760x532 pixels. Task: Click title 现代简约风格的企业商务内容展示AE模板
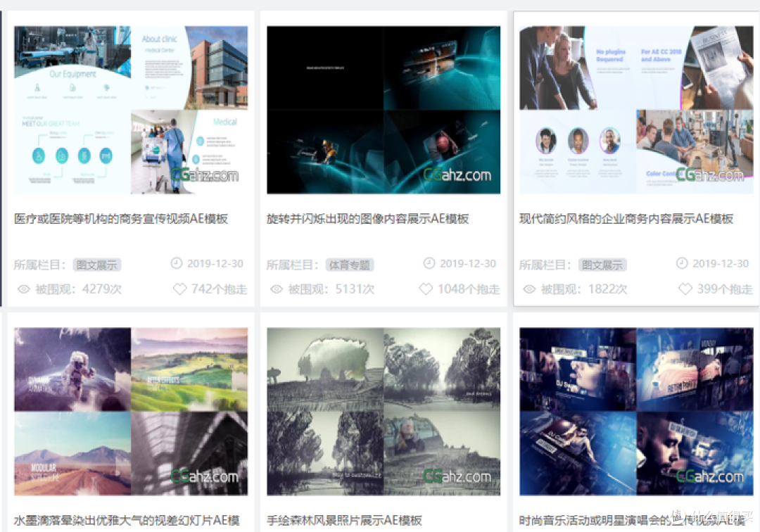626,219
